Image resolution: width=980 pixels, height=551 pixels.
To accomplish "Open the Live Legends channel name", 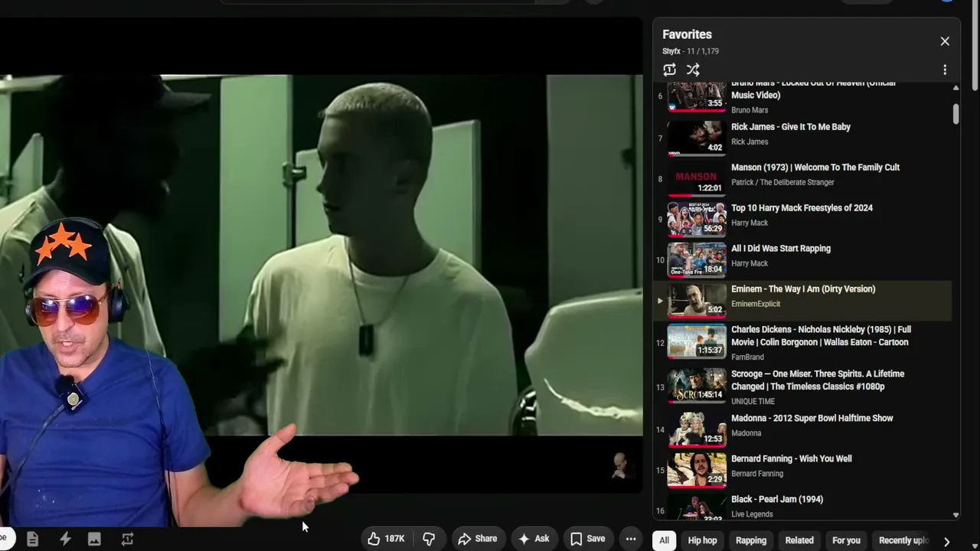I will 752,514.
